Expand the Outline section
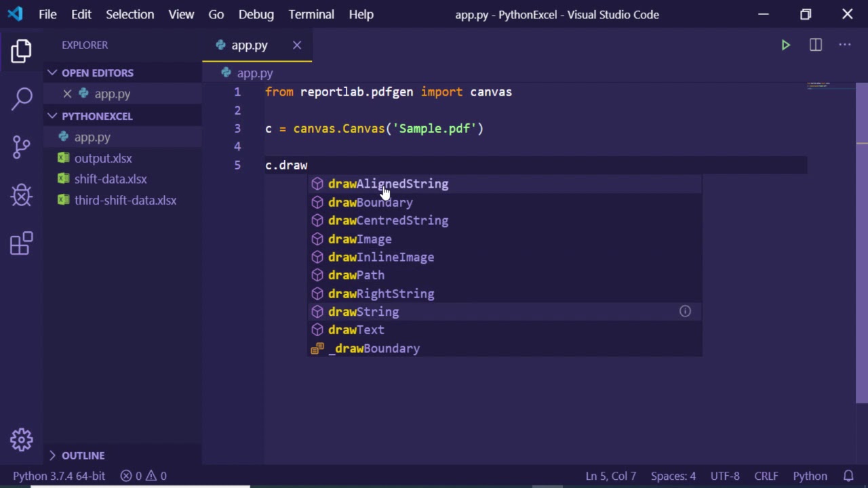Viewport: 868px width, 488px height. pos(52,455)
